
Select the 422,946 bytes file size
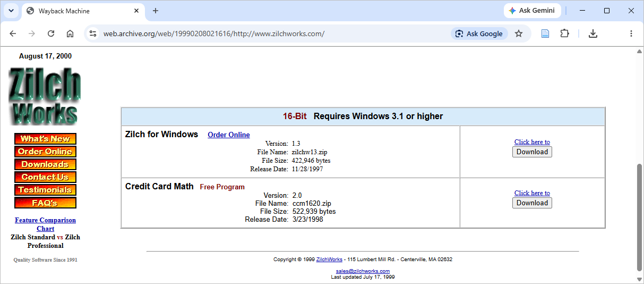[x=311, y=161]
